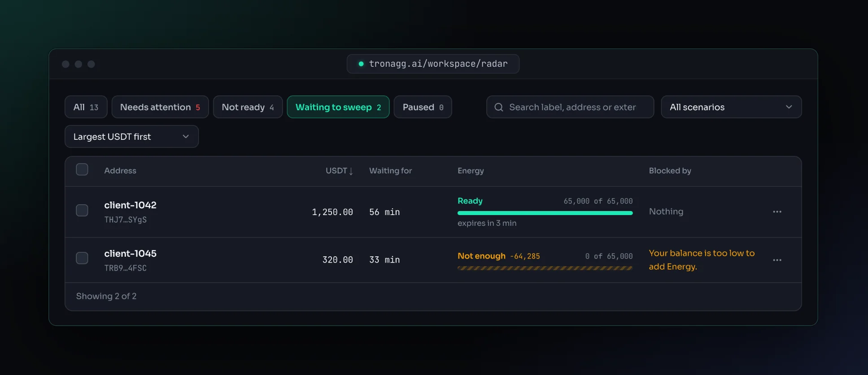Click the Not enough energy status
Image resolution: width=868 pixels, height=375 pixels.
(x=481, y=256)
